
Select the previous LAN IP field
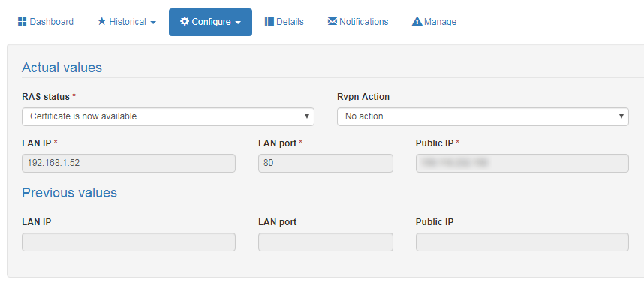pyautogui.click(x=128, y=242)
